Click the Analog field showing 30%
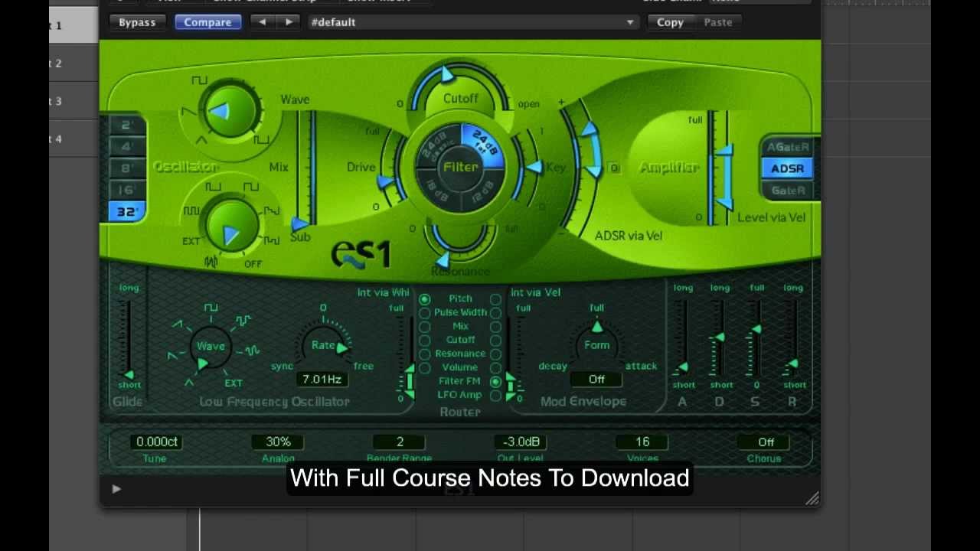The image size is (980, 551). [x=278, y=442]
